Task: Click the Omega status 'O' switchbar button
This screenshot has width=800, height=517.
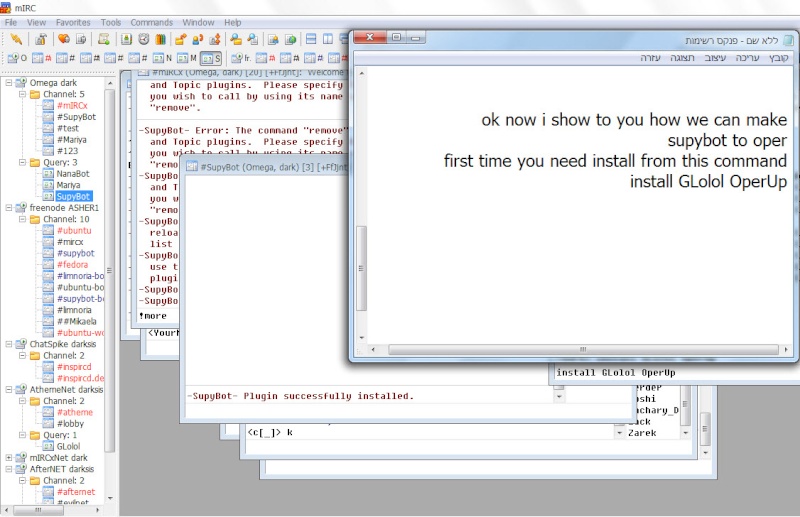Action: click(x=17, y=58)
